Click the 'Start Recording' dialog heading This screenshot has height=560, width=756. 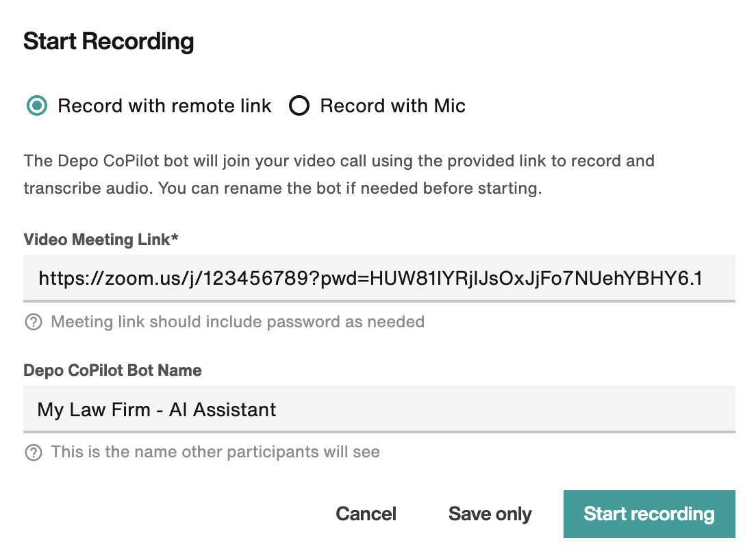point(108,41)
